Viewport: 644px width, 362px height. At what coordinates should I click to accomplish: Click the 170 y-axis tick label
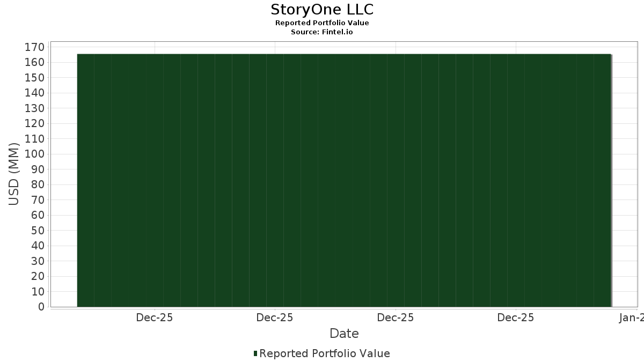pyautogui.click(x=34, y=47)
